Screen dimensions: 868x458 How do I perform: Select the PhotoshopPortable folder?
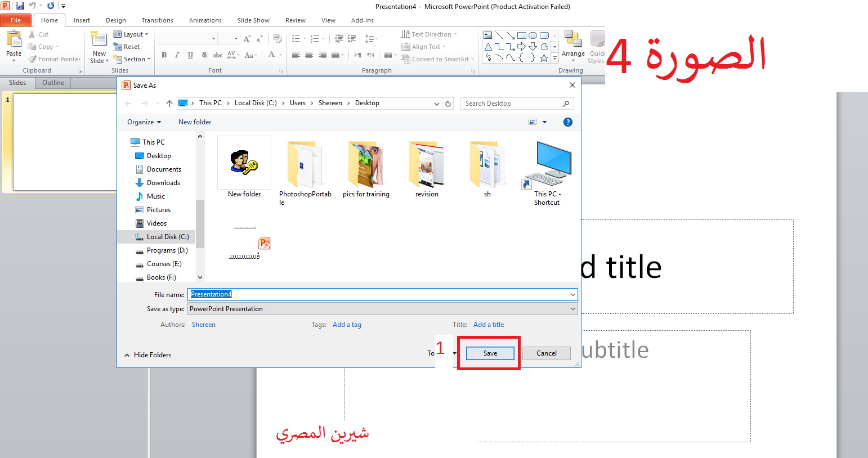click(305, 173)
